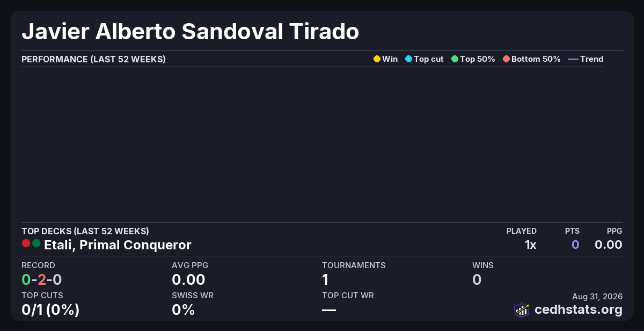Click the 0-2-0 record value

click(x=42, y=280)
